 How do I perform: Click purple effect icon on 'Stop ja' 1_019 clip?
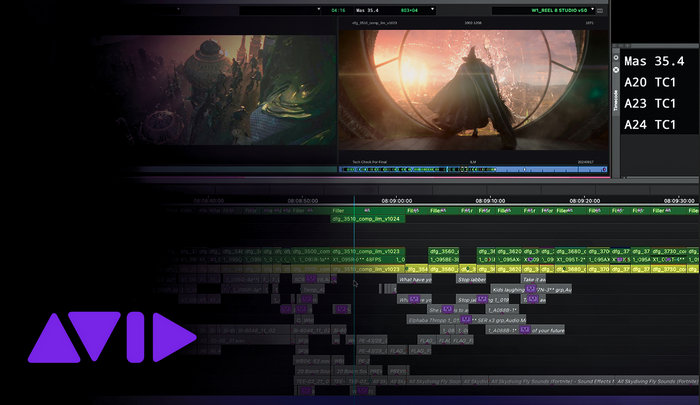(x=482, y=299)
